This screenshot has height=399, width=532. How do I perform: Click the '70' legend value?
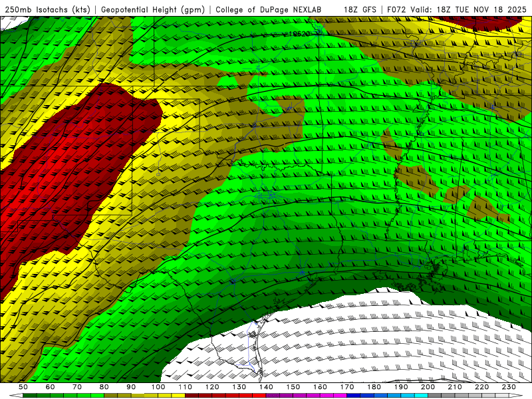pos(77,387)
